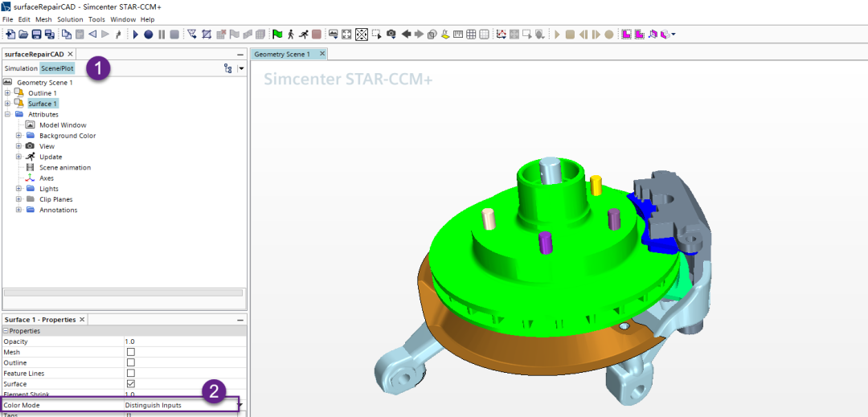Click the transparent overlapping shapes icon

point(432,35)
